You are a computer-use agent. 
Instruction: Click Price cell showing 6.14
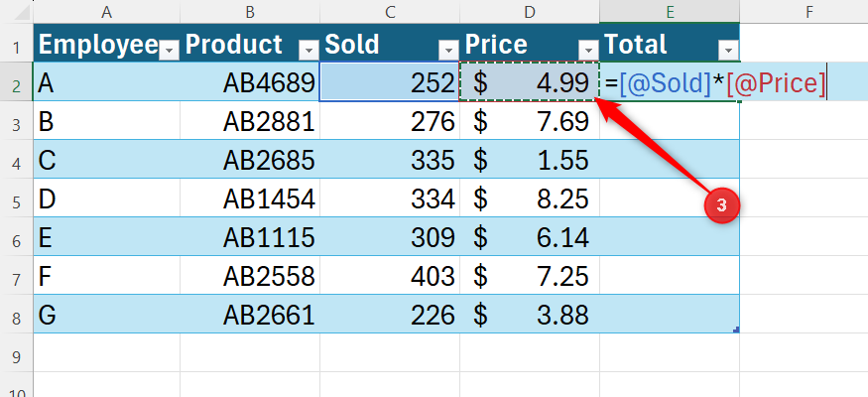point(529,236)
